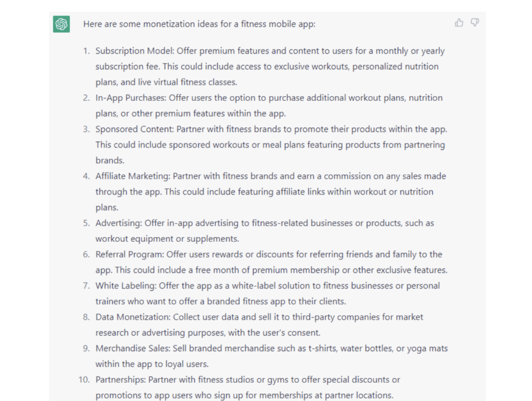Click the ChatGPT logo avatar

[x=61, y=24]
